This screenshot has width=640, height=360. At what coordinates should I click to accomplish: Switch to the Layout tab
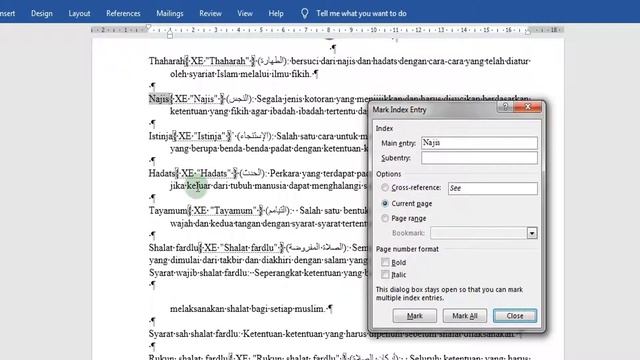79,13
